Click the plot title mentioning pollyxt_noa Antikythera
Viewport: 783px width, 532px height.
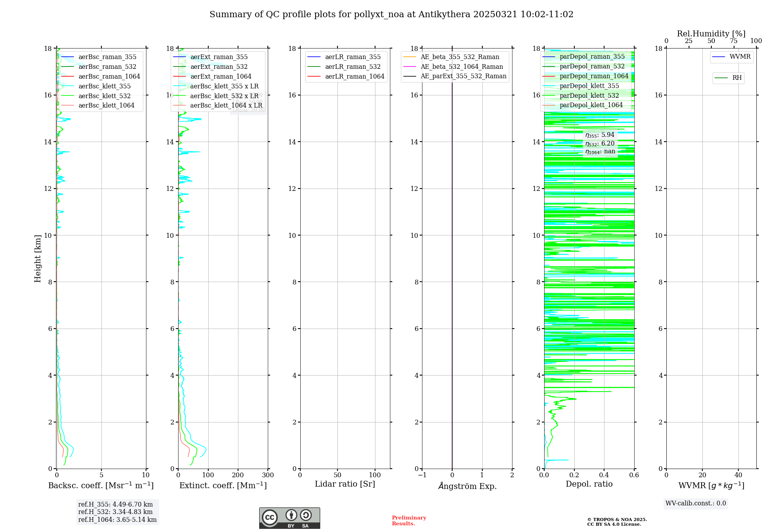click(x=391, y=14)
